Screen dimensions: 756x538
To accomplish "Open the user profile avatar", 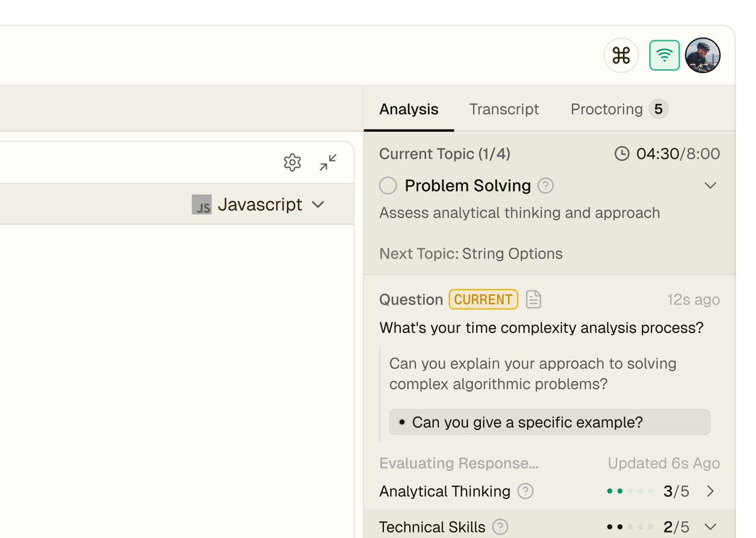I will point(702,56).
